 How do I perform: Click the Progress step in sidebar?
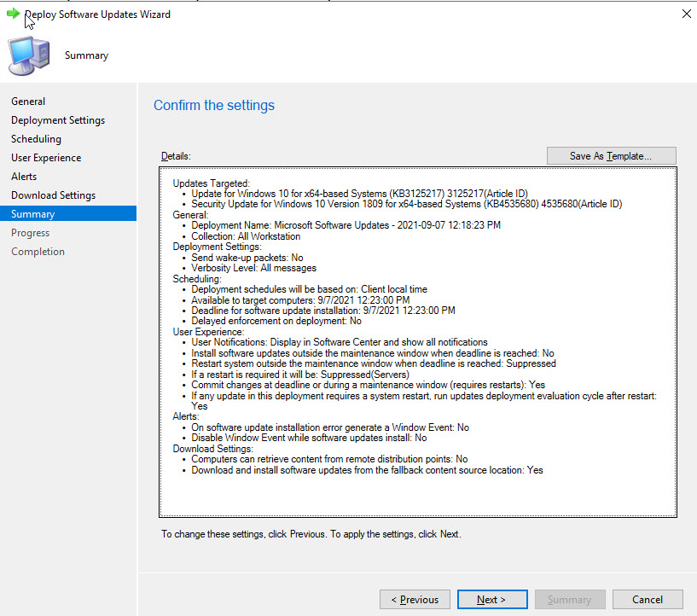pos(30,233)
